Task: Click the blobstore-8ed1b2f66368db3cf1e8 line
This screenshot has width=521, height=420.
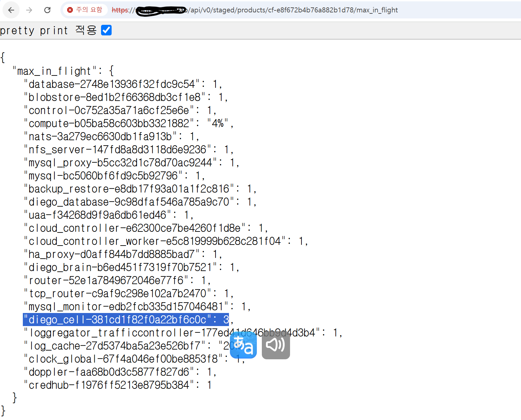Action: [x=126, y=97]
